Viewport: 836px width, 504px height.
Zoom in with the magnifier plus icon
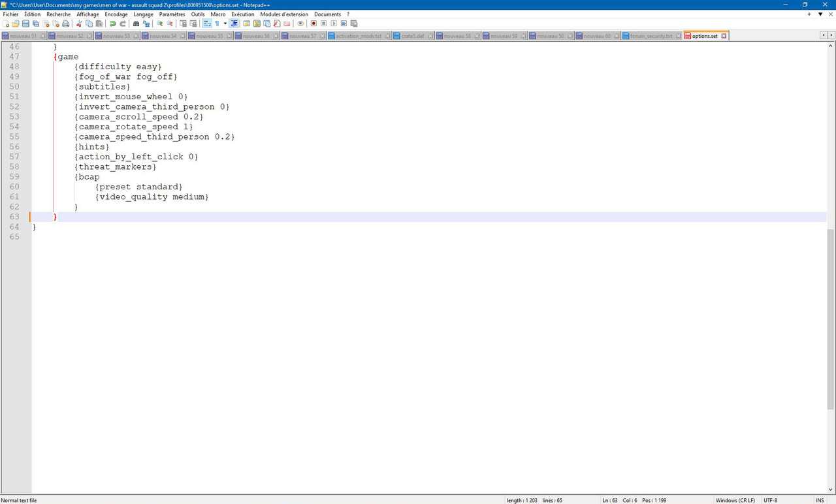[x=160, y=24]
